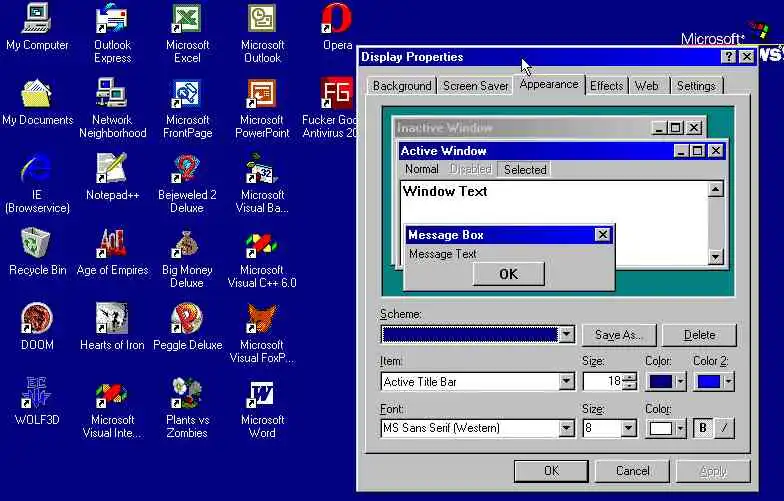Click Normal in the preview menu
Image resolution: width=784 pixels, height=501 pixels.
pos(422,169)
